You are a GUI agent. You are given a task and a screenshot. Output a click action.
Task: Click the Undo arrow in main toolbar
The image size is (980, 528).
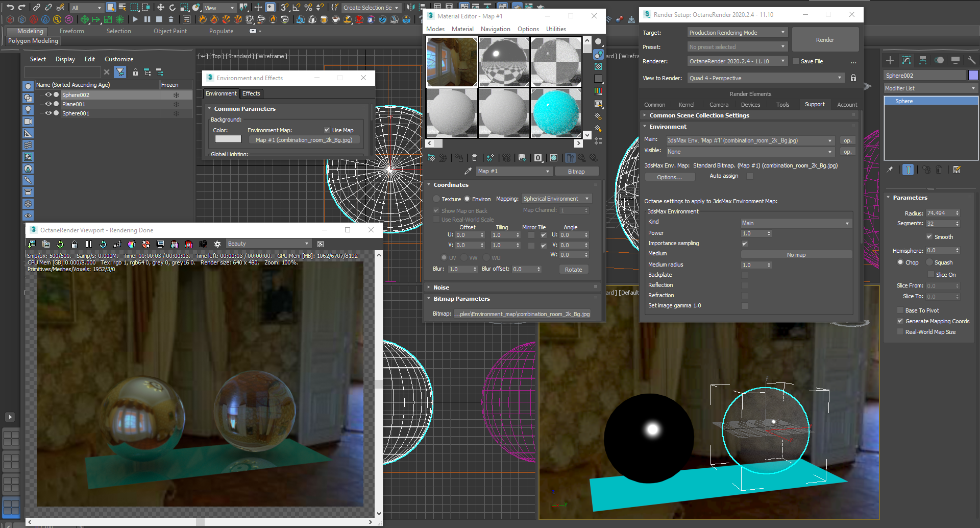[10, 7]
